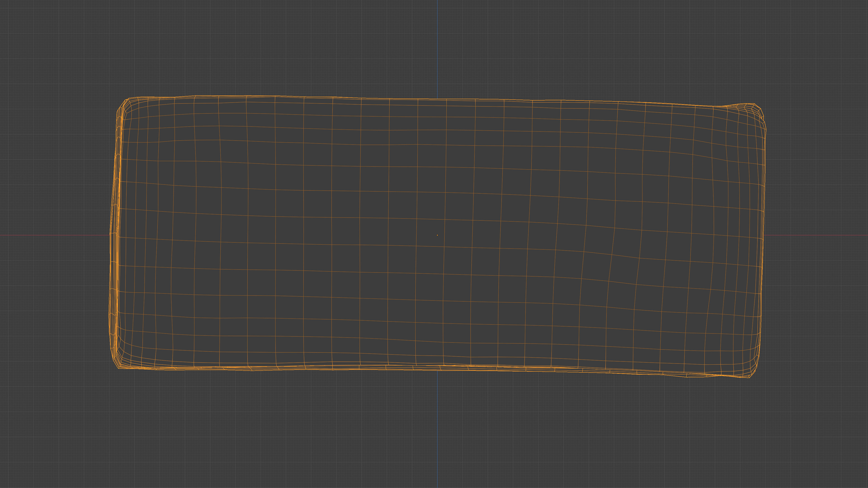
Task: Click the blue vertical axis line below the mesh
Action: (x=437, y=431)
